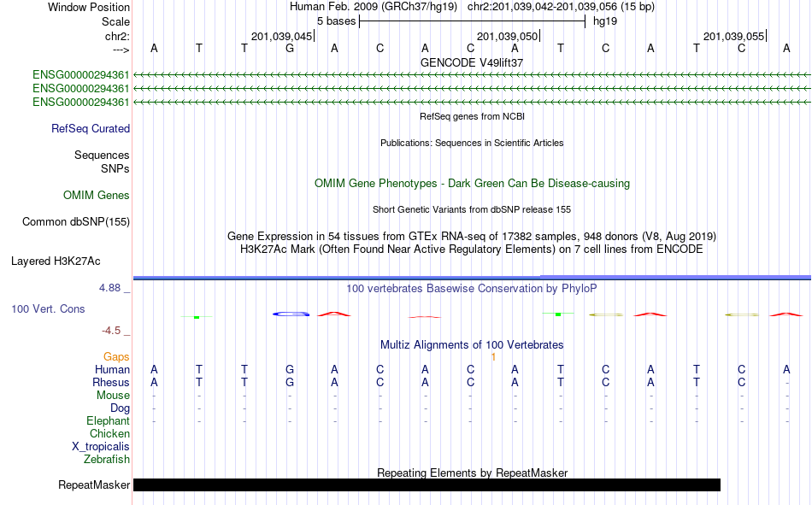812x505 pixels.
Task: Click the "RefSeq genes from NCBI" track title
Action: click(x=473, y=116)
